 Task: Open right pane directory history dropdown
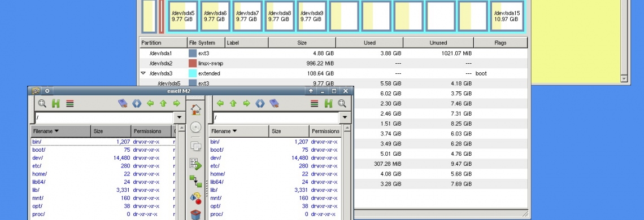coord(345,117)
